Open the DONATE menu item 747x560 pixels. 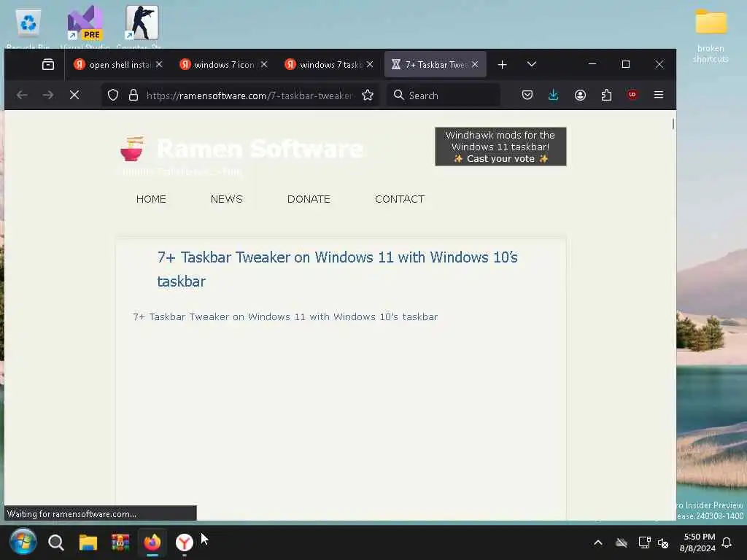click(309, 199)
